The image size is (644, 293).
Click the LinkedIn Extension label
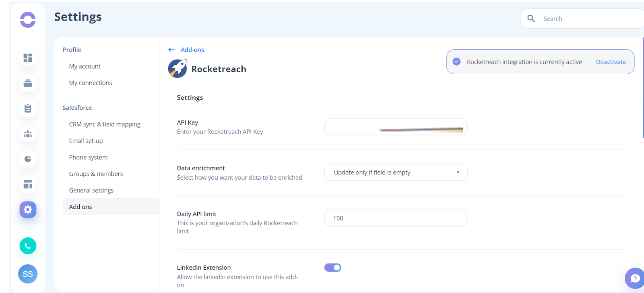coord(204,268)
